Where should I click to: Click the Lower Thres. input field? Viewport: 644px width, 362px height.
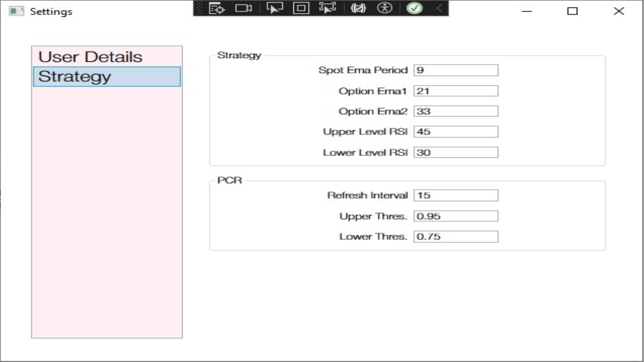point(456,237)
